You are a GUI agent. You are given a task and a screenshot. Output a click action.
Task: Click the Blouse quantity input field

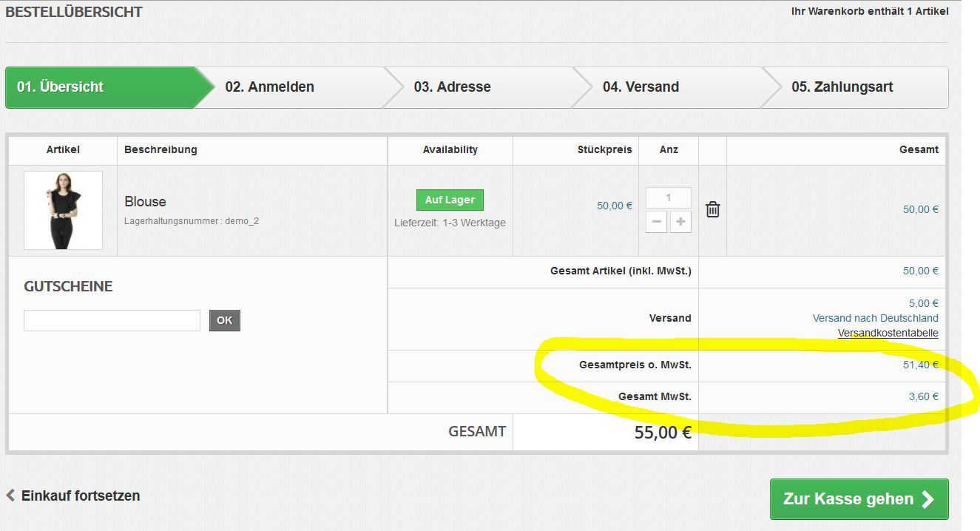click(x=669, y=197)
